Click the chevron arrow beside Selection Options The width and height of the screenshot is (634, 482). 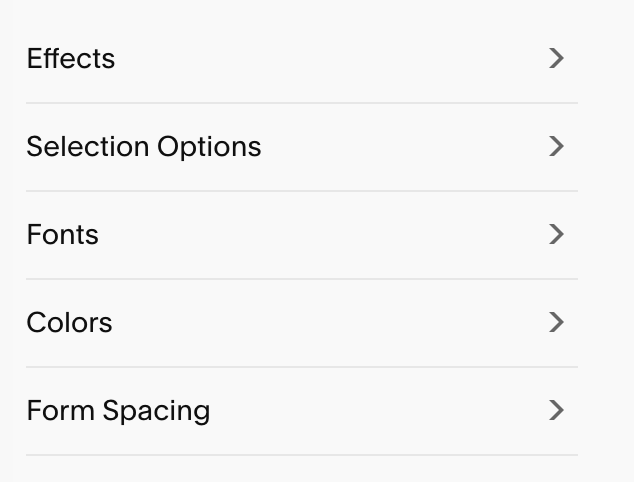coord(556,146)
